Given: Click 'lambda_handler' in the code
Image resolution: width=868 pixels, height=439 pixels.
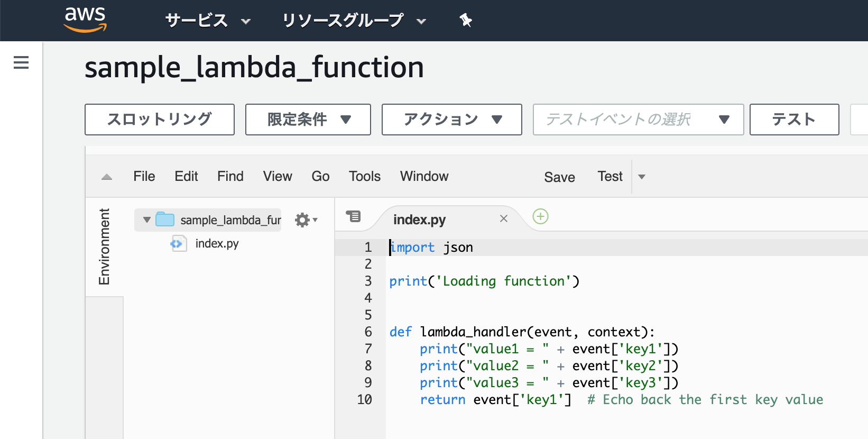Looking at the screenshot, I should pyautogui.click(x=474, y=332).
